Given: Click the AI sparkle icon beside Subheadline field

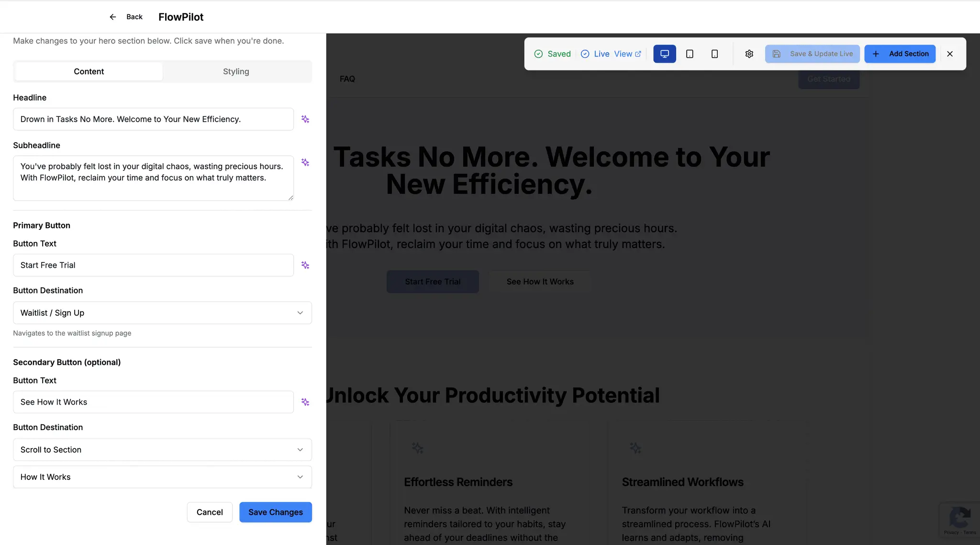Looking at the screenshot, I should coord(305,162).
